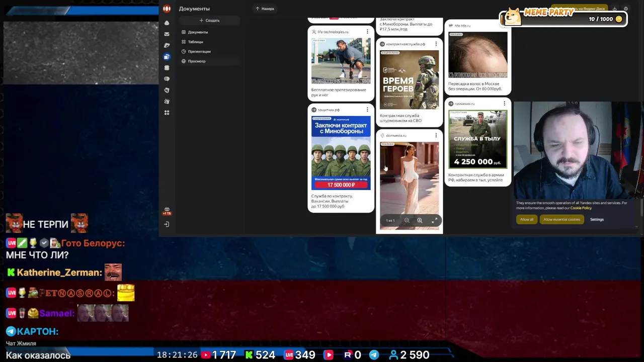Click ad text 'Бесплатное протезирование рук и ног'
Viewport: 644px width, 362px height.
tap(339, 93)
